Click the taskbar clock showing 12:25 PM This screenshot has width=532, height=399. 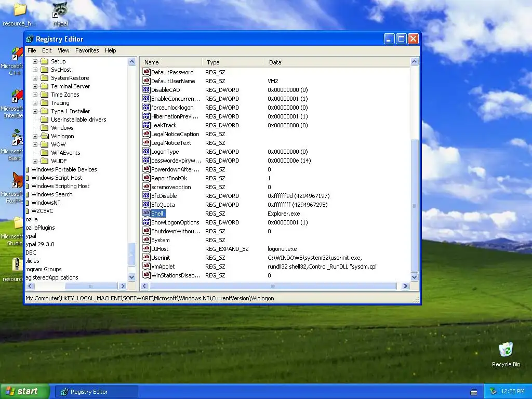[x=512, y=391]
